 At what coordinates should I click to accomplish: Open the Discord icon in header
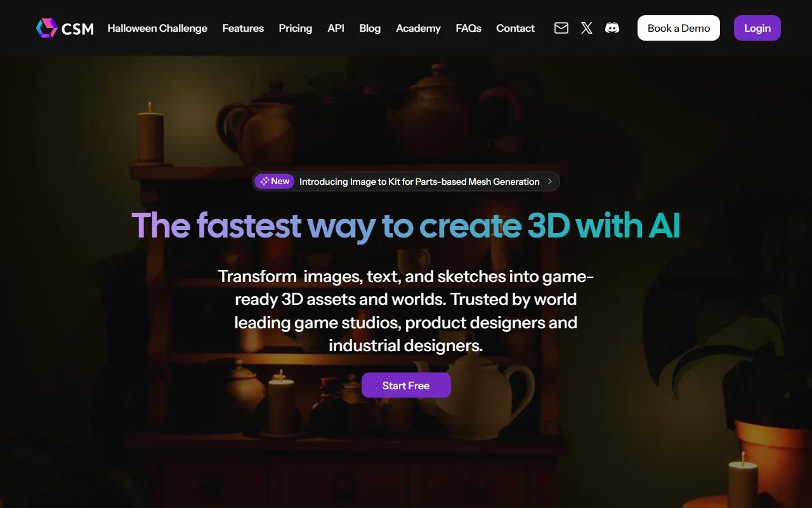[612, 28]
